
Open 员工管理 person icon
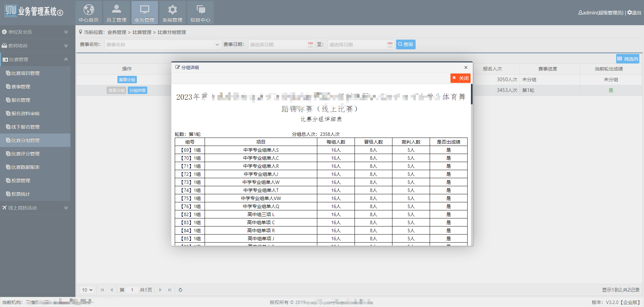point(116,12)
